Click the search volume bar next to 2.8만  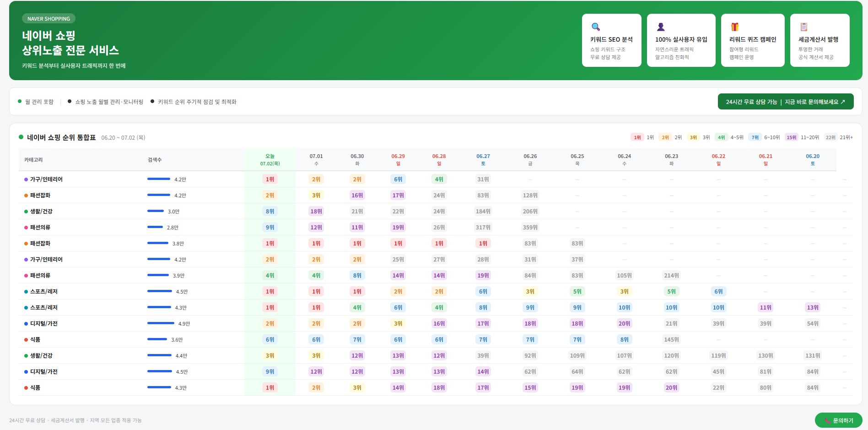(155, 227)
